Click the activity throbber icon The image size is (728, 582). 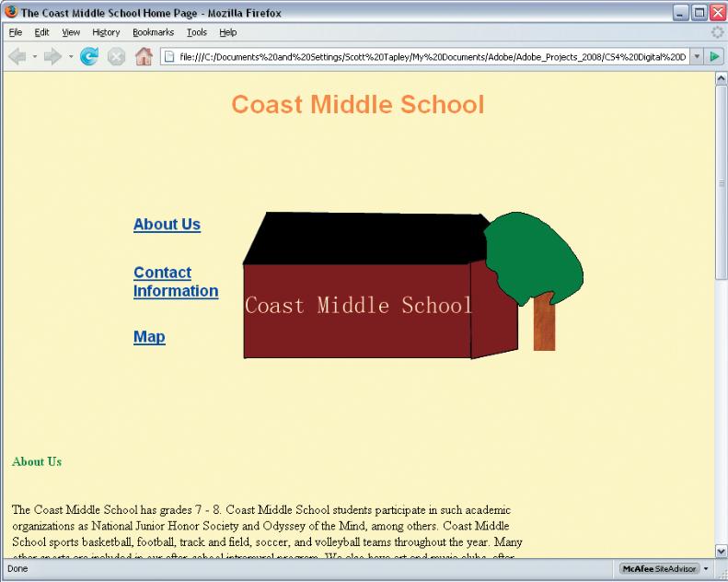tap(717, 32)
